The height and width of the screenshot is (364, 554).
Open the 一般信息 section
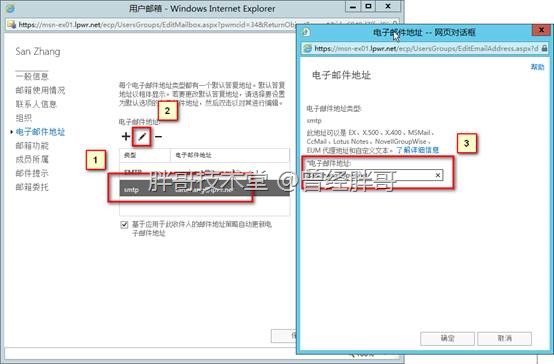[32, 76]
